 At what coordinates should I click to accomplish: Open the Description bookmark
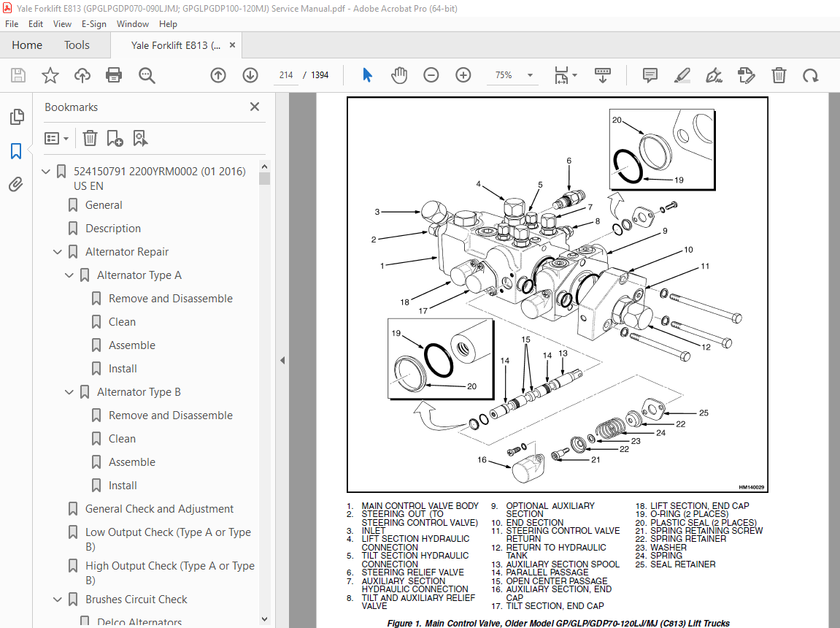click(x=113, y=229)
